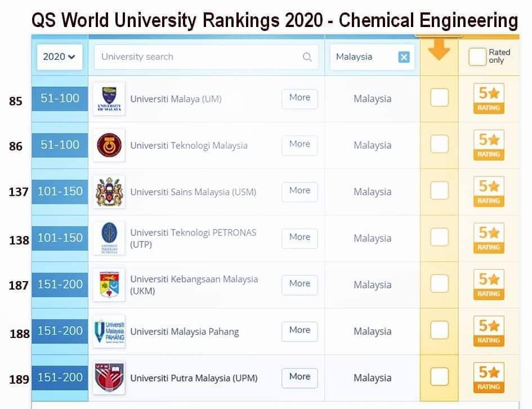Click More for Universiti Putra Malaysia (UPM)

(299, 378)
